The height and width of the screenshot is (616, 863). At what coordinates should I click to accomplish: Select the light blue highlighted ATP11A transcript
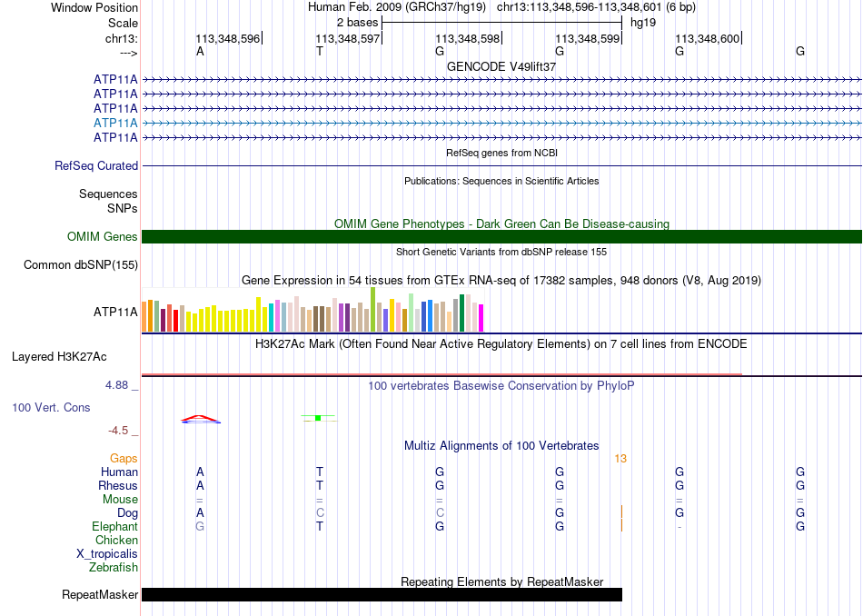click(x=501, y=123)
